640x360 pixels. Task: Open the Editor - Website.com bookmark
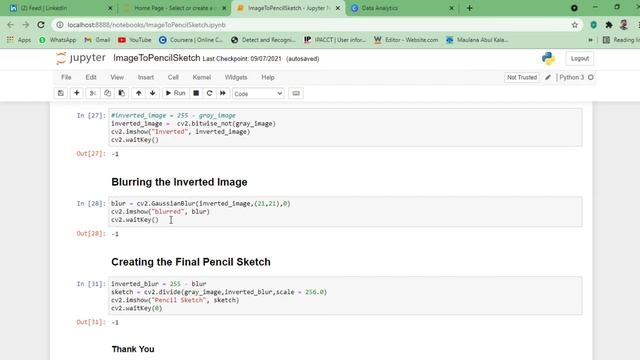pos(406,40)
